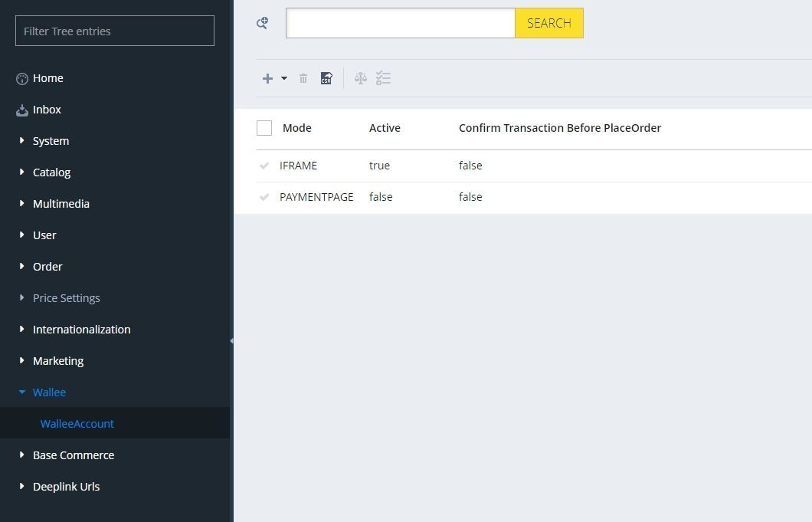Toggle the select-all checkbox in the table header

[x=264, y=127]
